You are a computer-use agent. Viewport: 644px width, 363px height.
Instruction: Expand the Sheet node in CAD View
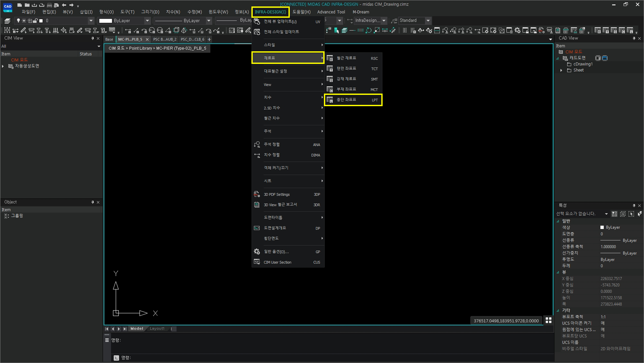(561, 70)
